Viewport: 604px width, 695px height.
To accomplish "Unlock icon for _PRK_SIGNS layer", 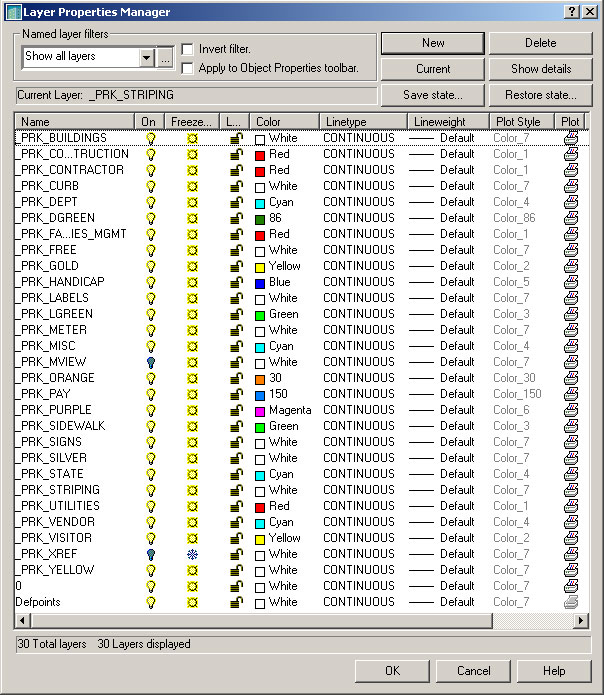I will [236, 442].
